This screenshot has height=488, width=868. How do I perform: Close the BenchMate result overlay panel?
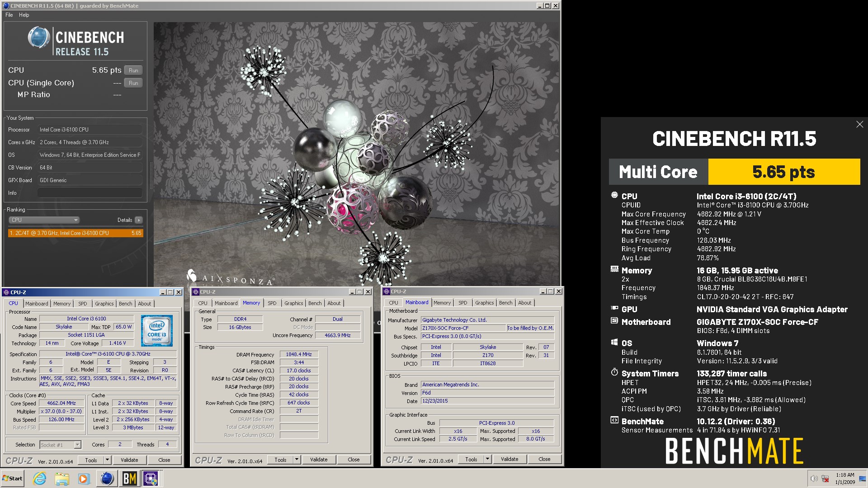(x=859, y=124)
